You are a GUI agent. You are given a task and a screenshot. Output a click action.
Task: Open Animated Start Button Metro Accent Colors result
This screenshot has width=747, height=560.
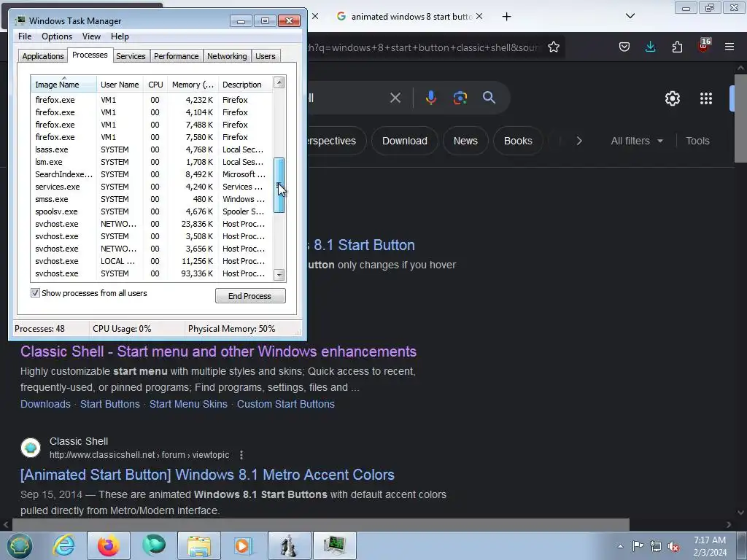(207, 475)
